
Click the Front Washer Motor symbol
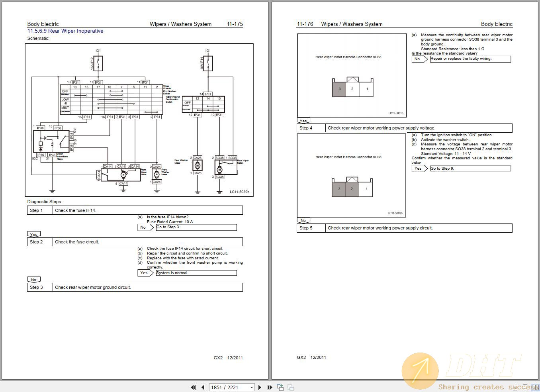tap(157, 174)
